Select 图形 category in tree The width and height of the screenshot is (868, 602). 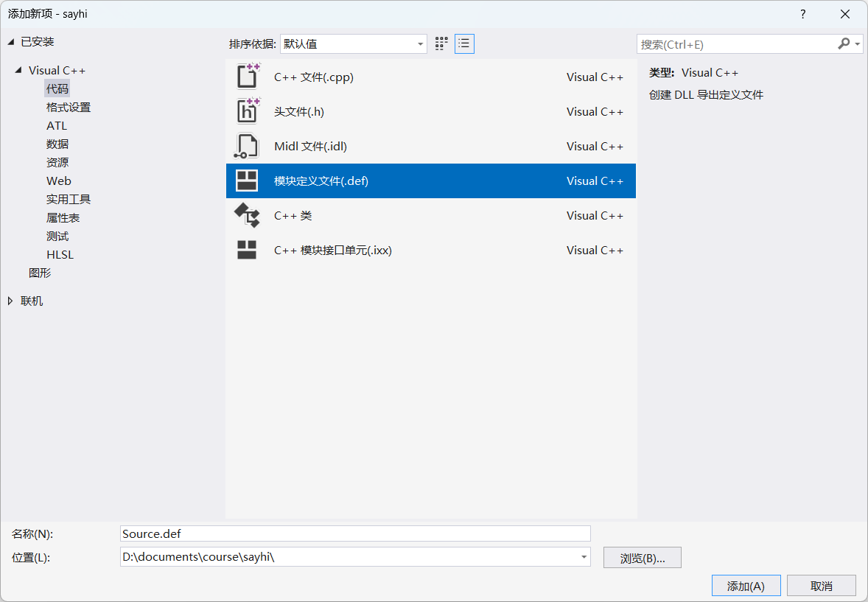(40, 273)
